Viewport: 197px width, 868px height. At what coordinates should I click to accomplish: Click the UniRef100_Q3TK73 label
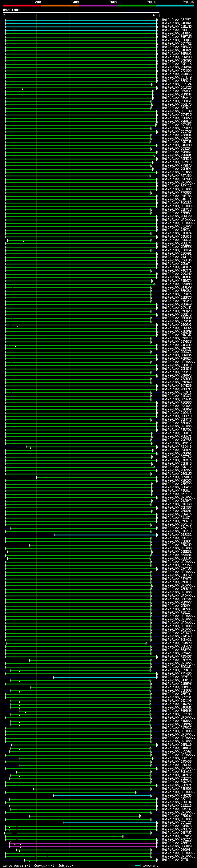(x=177, y=633)
